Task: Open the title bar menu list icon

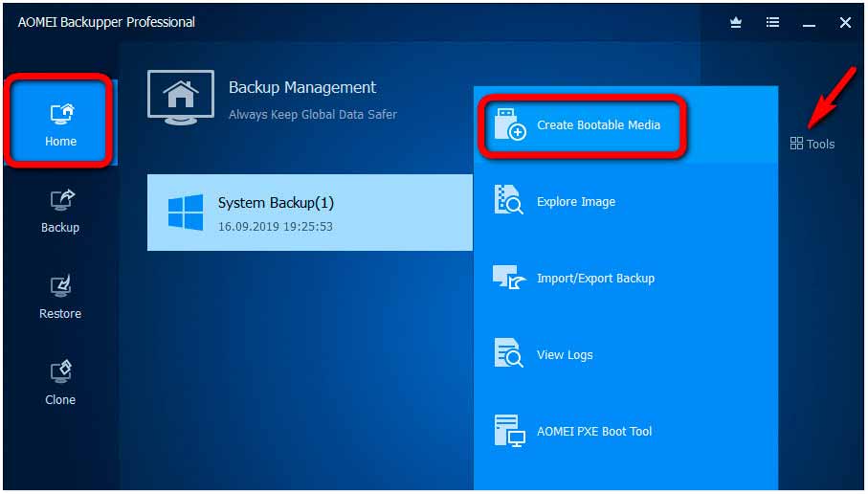Action: [x=772, y=23]
